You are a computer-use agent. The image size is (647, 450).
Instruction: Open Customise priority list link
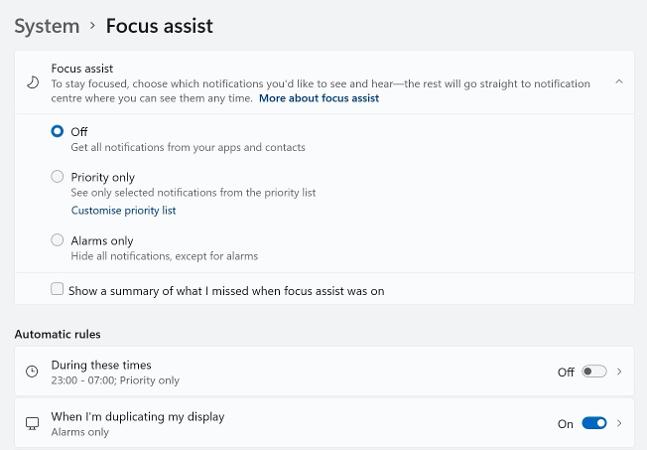coord(123,210)
